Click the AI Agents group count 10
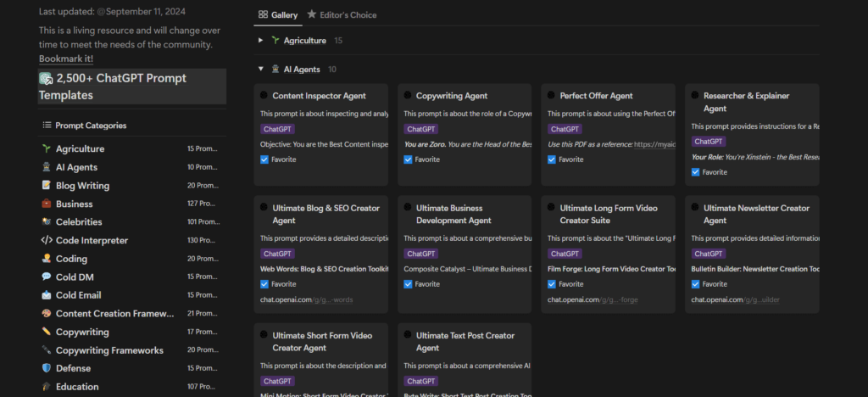The height and width of the screenshot is (397, 868). [331, 70]
